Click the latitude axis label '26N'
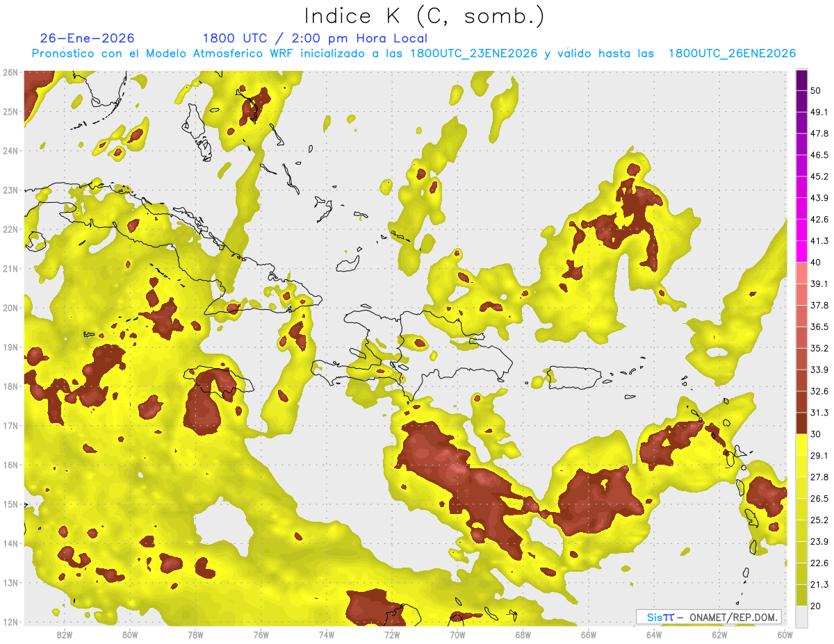834x644 pixels. point(10,72)
